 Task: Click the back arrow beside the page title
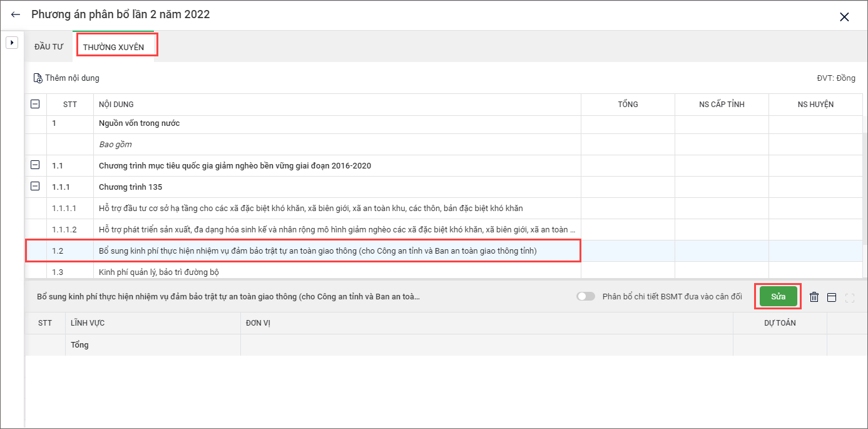[16, 14]
